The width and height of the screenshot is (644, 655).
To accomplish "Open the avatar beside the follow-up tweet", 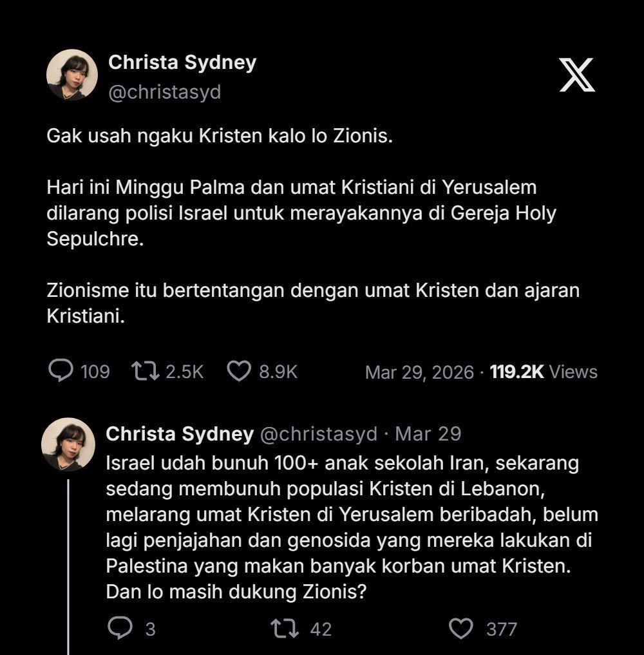I will 68,444.
